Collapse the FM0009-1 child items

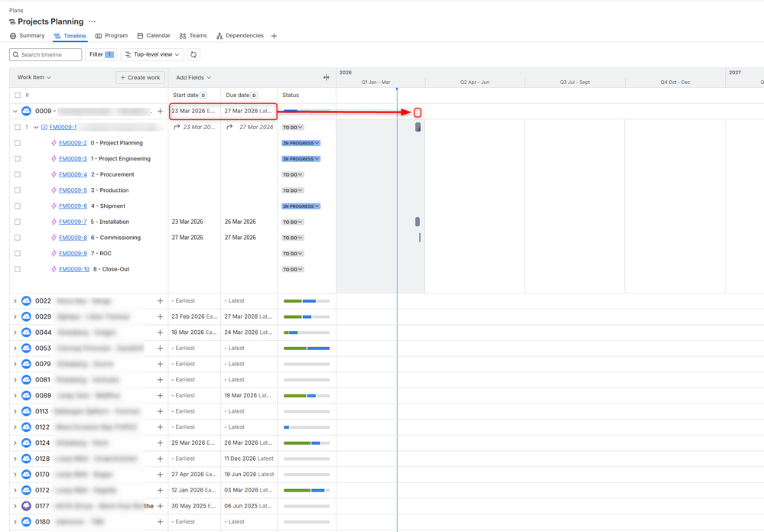point(36,127)
